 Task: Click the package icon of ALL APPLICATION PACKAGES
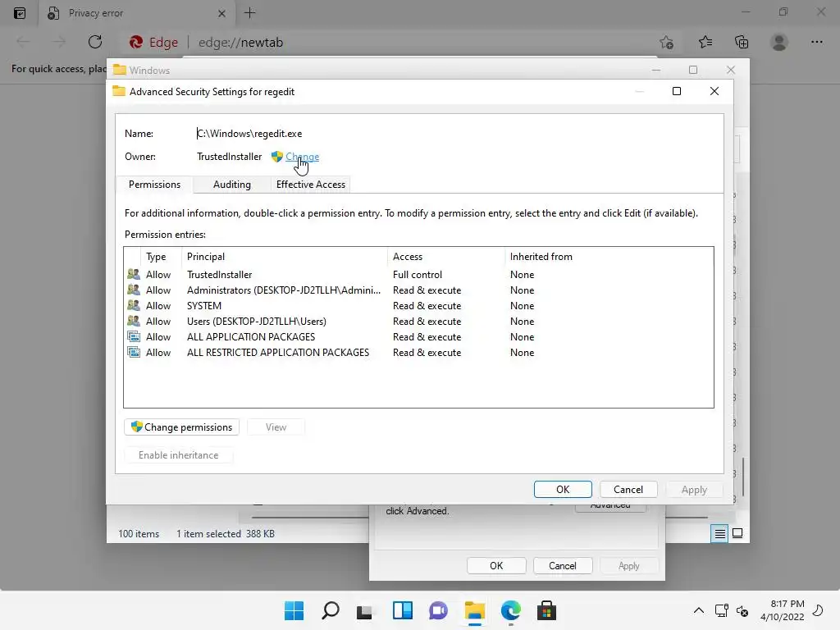(134, 336)
